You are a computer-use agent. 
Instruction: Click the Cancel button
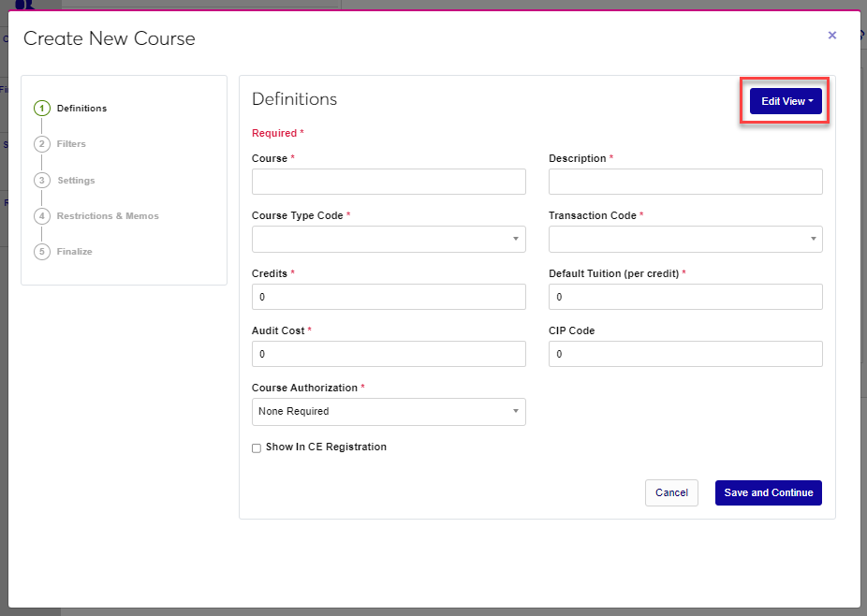point(671,493)
